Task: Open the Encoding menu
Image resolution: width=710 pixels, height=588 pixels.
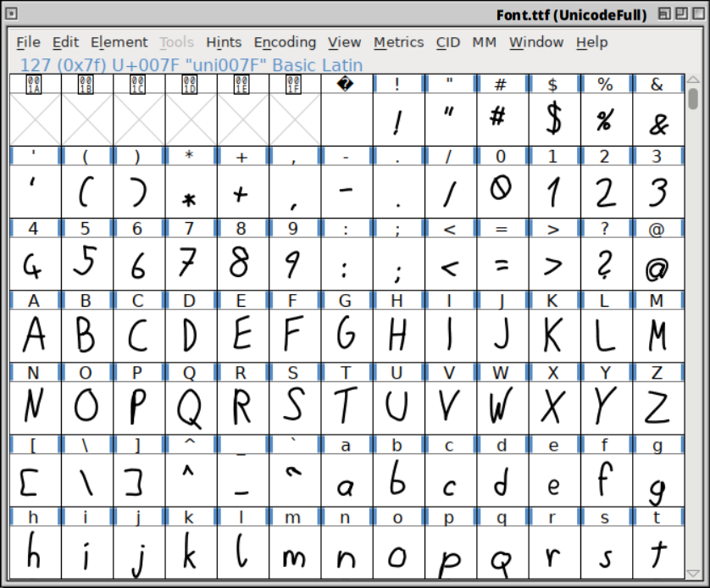Action: point(285,42)
